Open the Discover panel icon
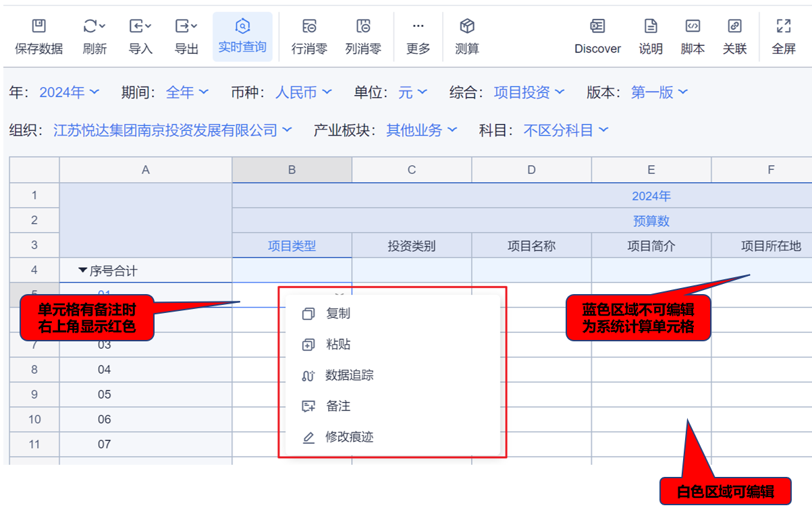The image size is (812, 514). [597, 27]
